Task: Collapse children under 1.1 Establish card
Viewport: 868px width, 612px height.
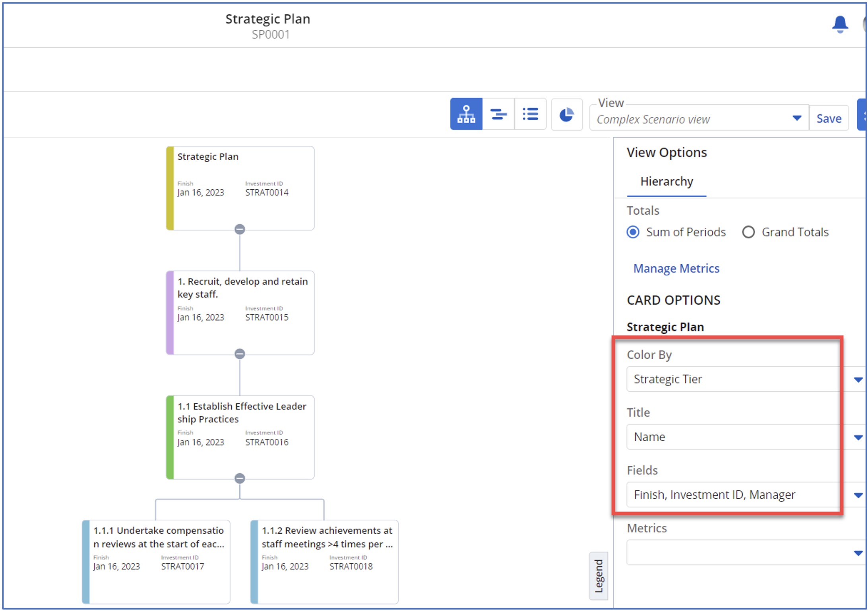Action: click(240, 478)
